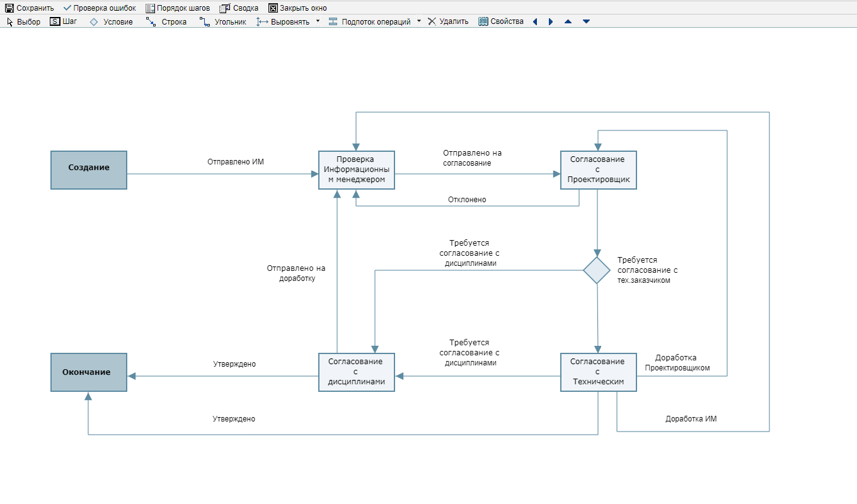
Task: Expand the Подпоток операций dropdown arrow
Action: [x=419, y=21]
